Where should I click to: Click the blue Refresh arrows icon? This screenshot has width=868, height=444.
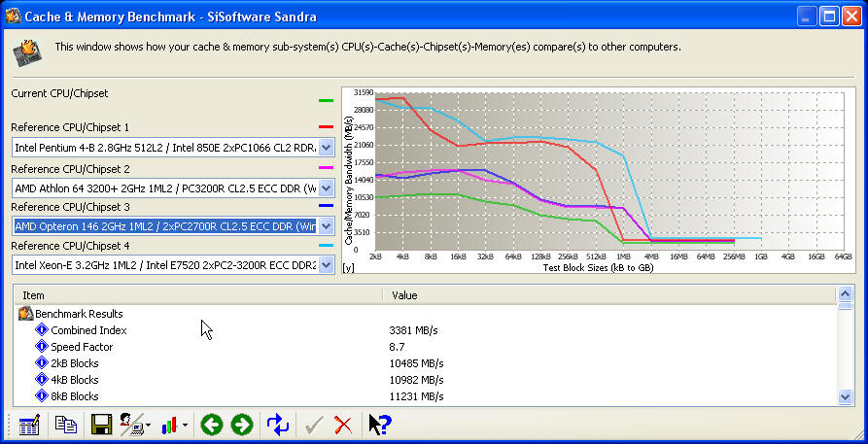point(277,426)
